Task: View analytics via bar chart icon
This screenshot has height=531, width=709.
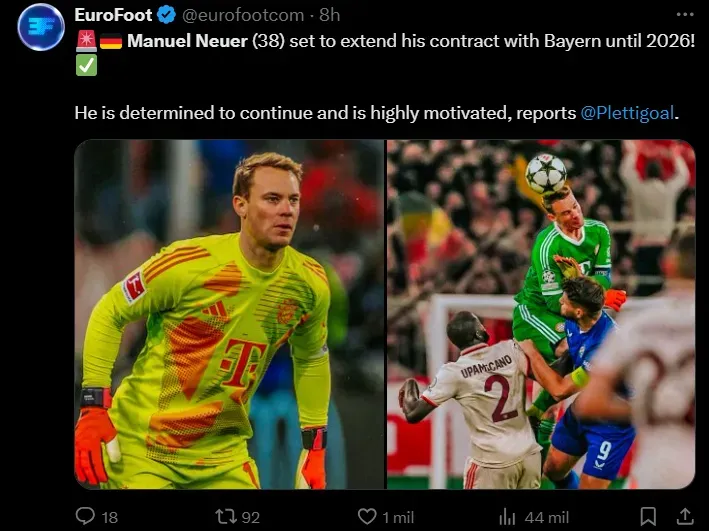Action: coord(508,516)
